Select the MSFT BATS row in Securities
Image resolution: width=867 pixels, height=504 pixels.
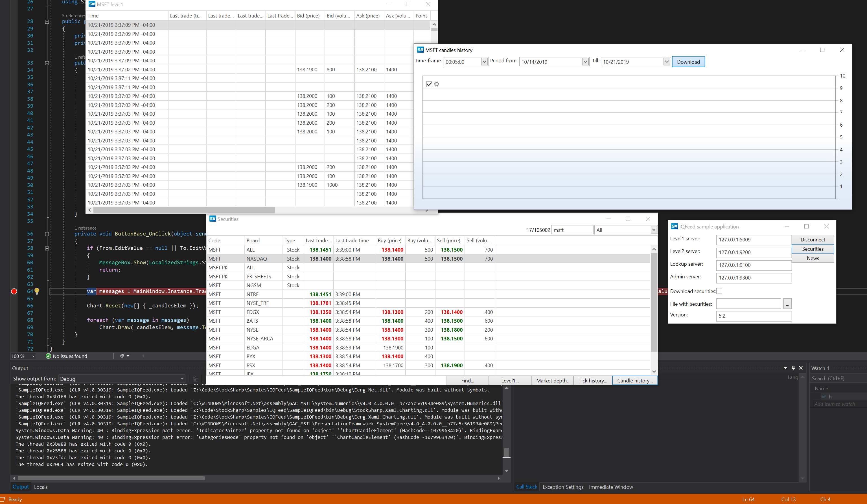click(x=428, y=321)
